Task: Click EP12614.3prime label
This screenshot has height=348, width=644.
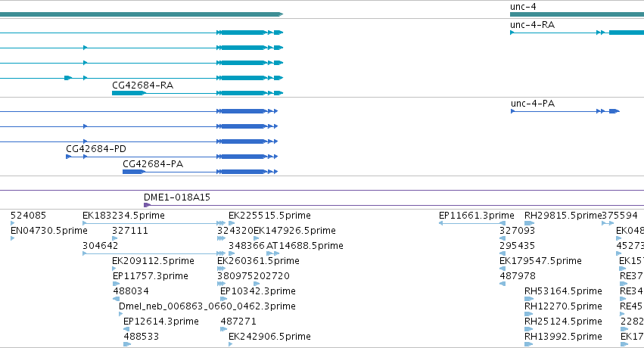Action: point(161,322)
